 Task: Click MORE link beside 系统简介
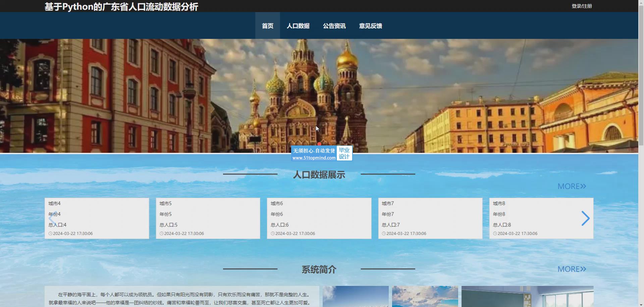coord(572,269)
